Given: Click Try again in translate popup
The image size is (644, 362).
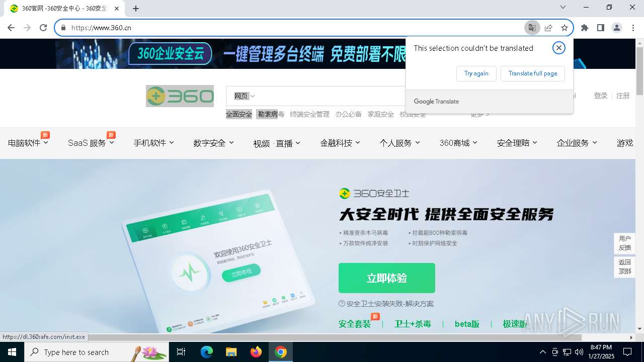Looking at the screenshot, I should point(476,73).
